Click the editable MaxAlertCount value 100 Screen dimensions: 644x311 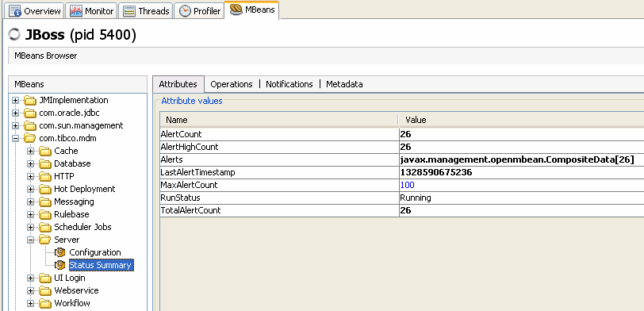click(x=407, y=186)
